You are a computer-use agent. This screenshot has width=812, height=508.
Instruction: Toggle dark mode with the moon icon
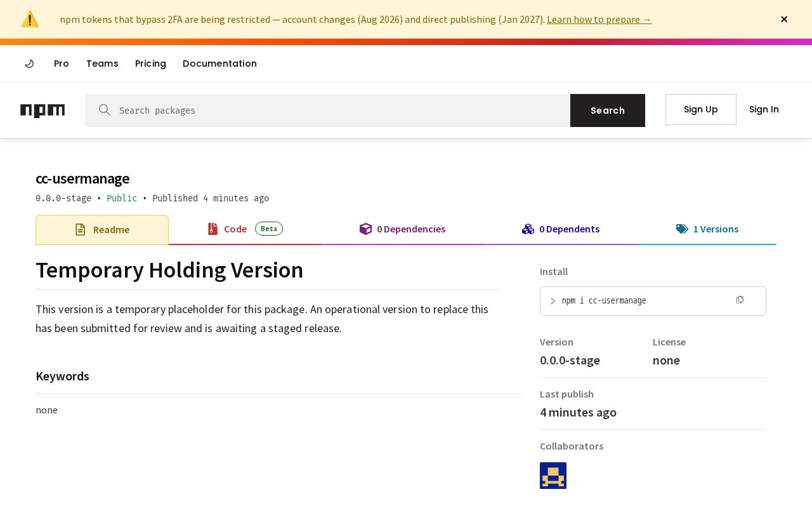click(29, 63)
